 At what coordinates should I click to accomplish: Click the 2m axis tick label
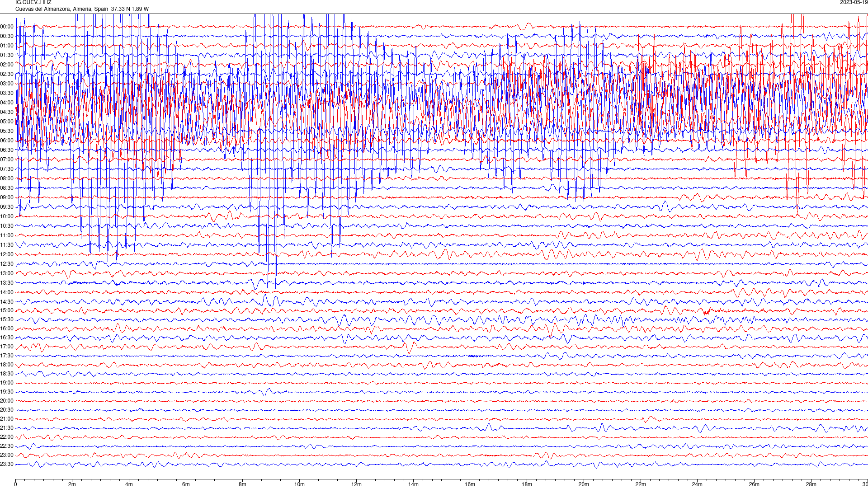point(72,485)
